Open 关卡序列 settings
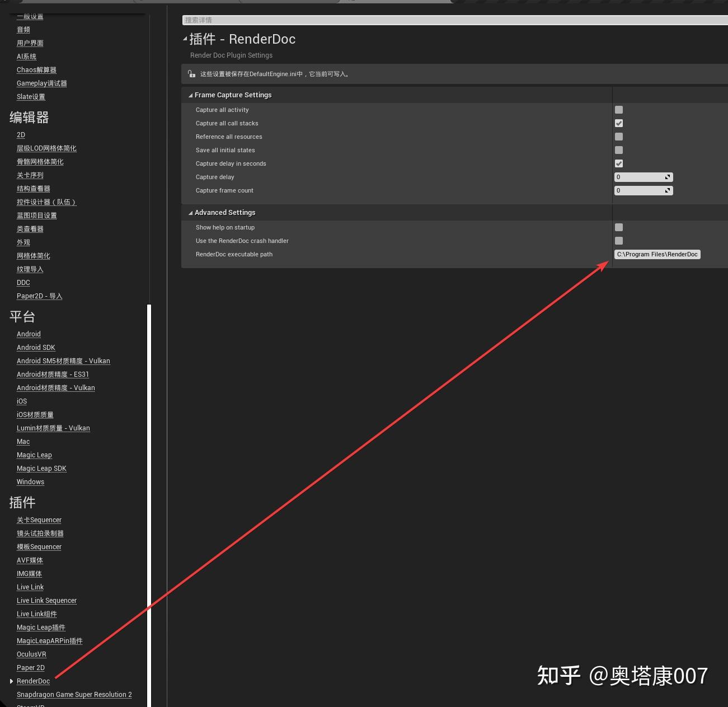Screen dimensions: 728x707 [30, 175]
